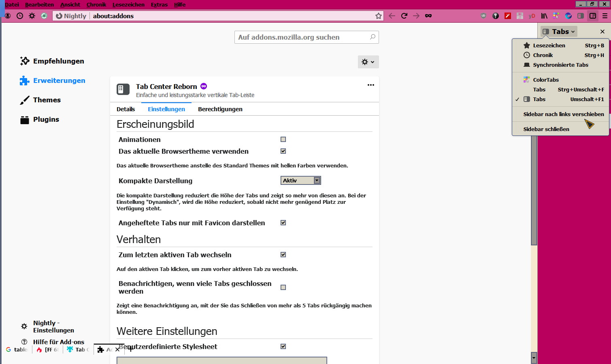Open Hilfe für Add-ons link
Viewport: 611px width, 364px height.
pos(58,342)
